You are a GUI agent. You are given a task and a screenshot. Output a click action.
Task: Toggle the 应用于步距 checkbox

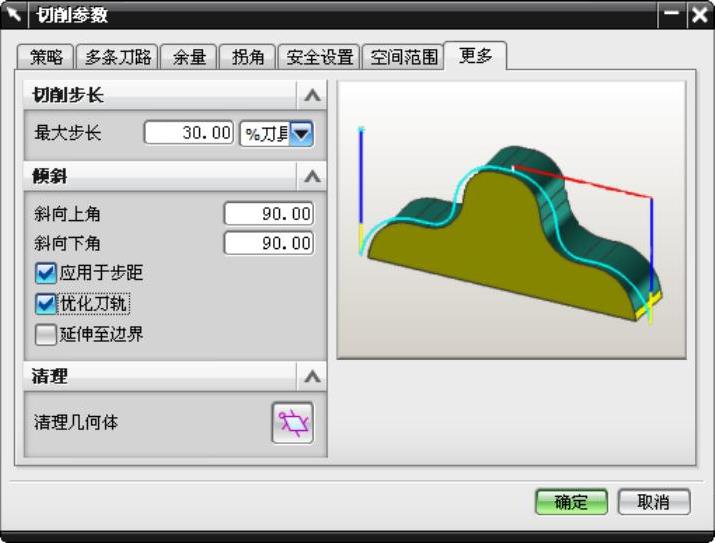pos(46,273)
